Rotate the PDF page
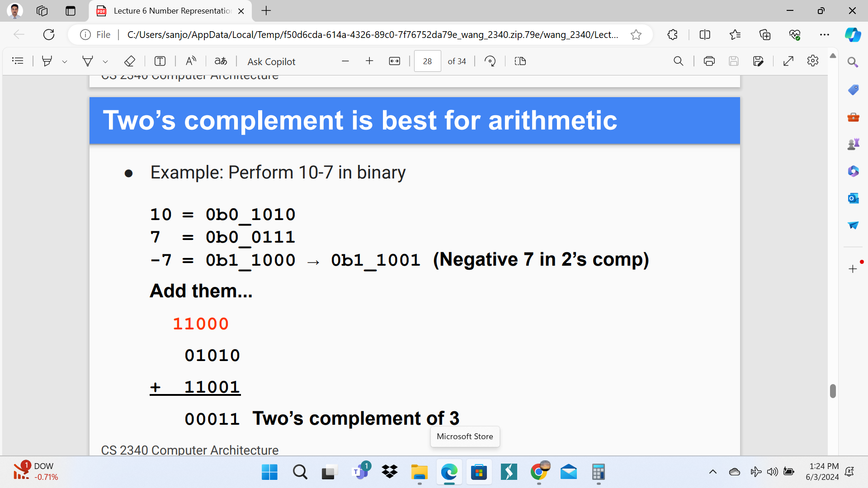This screenshot has height=488, width=868. coord(490,61)
